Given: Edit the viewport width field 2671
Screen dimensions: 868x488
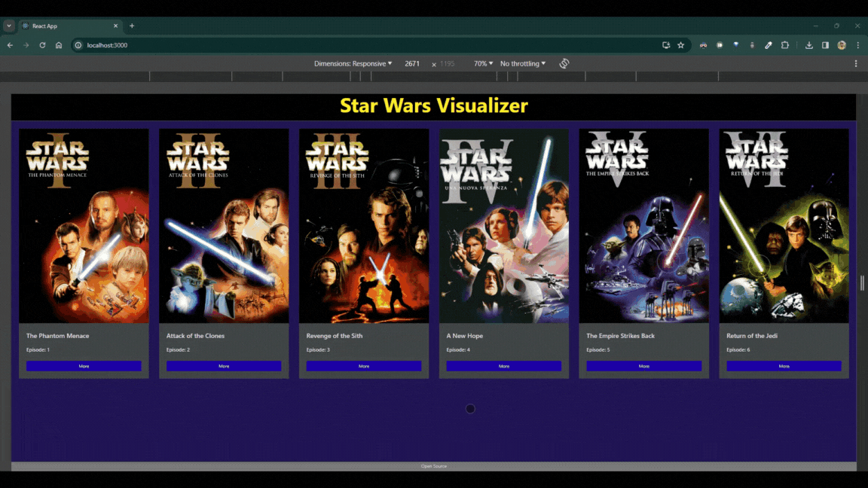Looking at the screenshot, I should (412, 63).
